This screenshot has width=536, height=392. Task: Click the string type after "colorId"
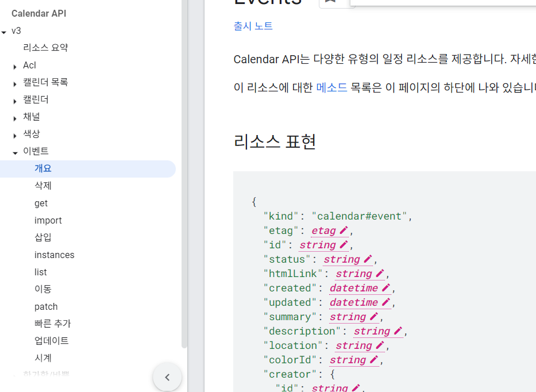[x=348, y=360]
